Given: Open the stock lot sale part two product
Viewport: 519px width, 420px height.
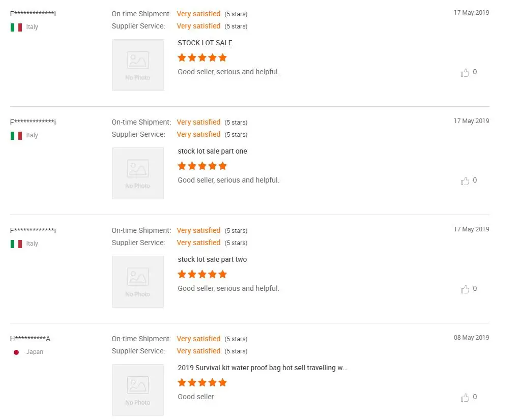Looking at the screenshot, I should (x=212, y=260).
